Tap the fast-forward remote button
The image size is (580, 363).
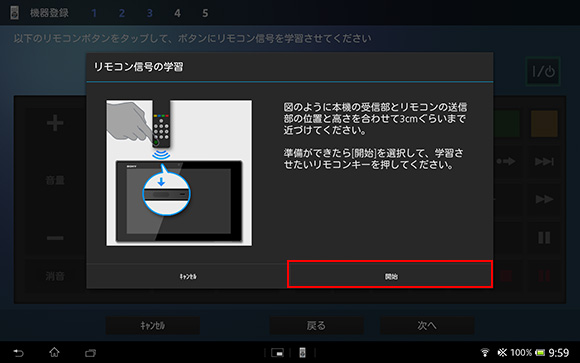tap(544, 199)
